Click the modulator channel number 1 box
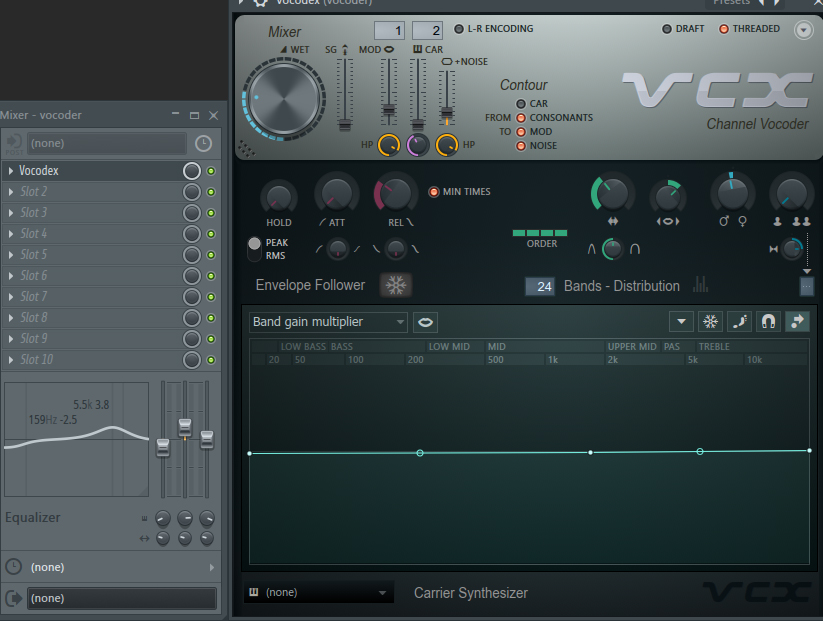The height and width of the screenshot is (621, 823). click(x=389, y=30)
